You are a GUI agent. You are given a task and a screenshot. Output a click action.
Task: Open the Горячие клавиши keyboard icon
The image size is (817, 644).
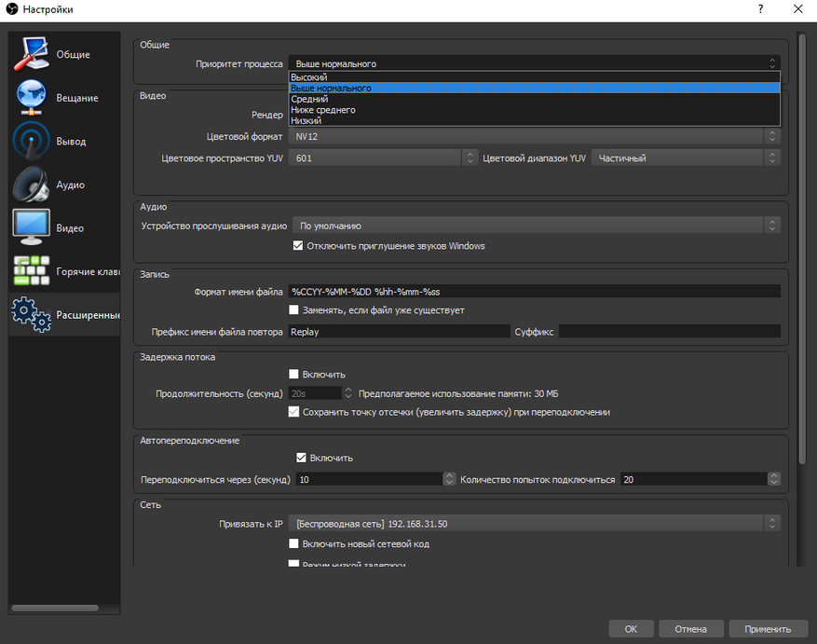pyautogui.click(x=32, y=270)
